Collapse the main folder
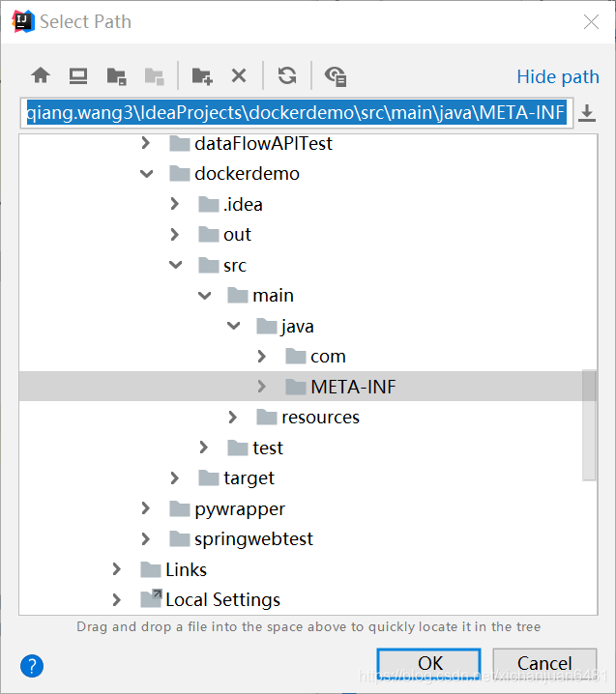This screenshot has width=616, height=694. 204,296
